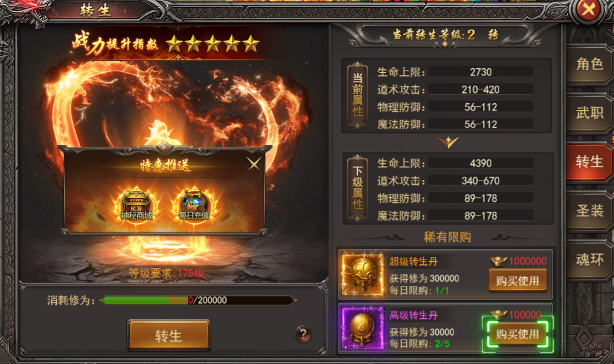Select the 超级转生丹 golden item icon
The image size is (614, 364).
click(x=363, y=274)
